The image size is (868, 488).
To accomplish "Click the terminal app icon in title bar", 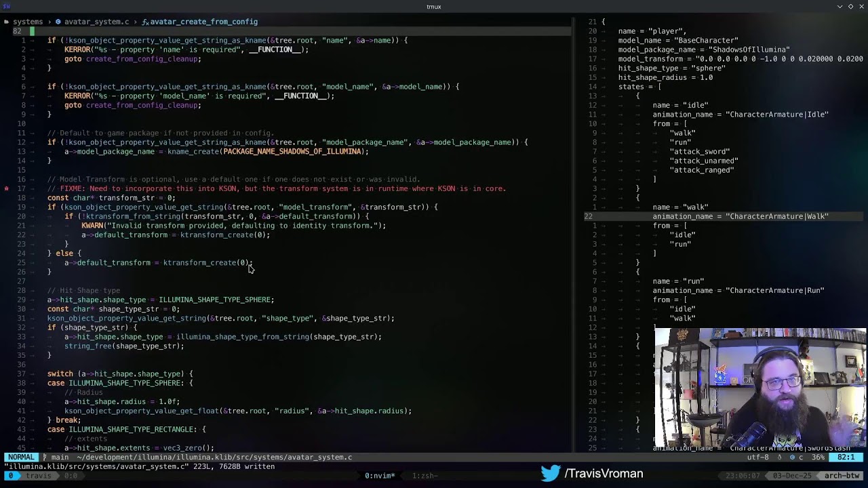I will click(7, 6).
